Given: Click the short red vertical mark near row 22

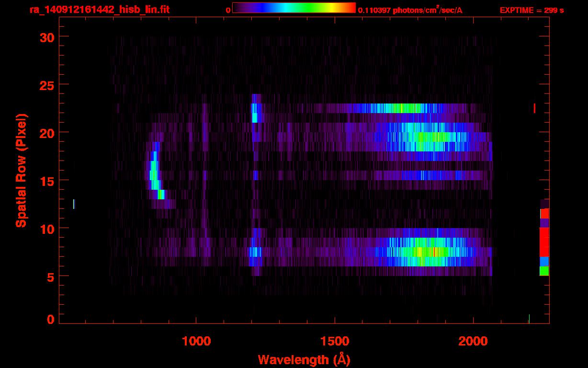Looking at the screenshot, I should tap(534, 108).
